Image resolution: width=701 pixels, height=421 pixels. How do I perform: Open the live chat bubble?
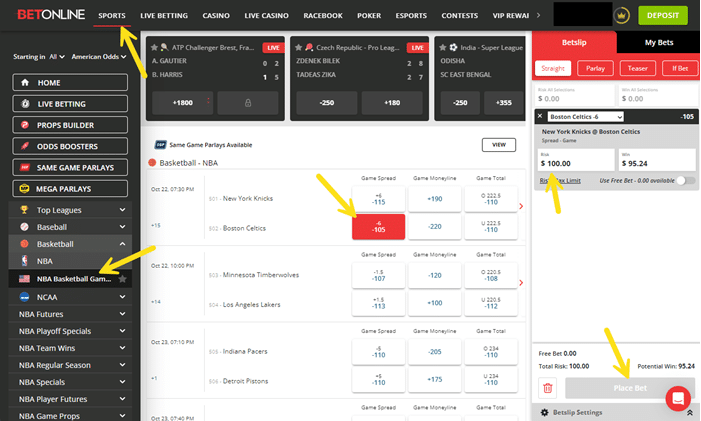coord(678,398)
